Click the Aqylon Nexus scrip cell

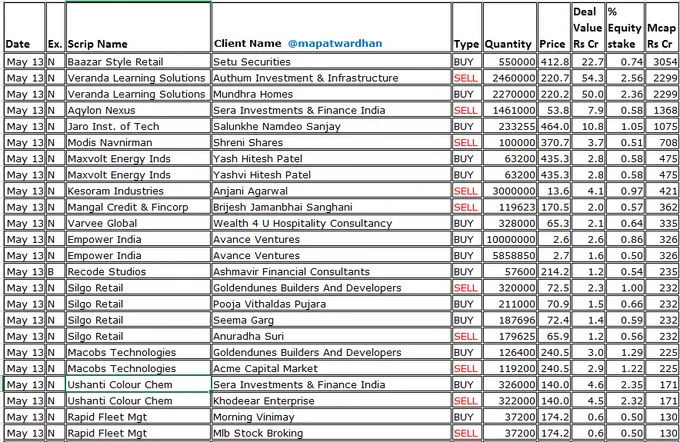[x=138, y=110]
